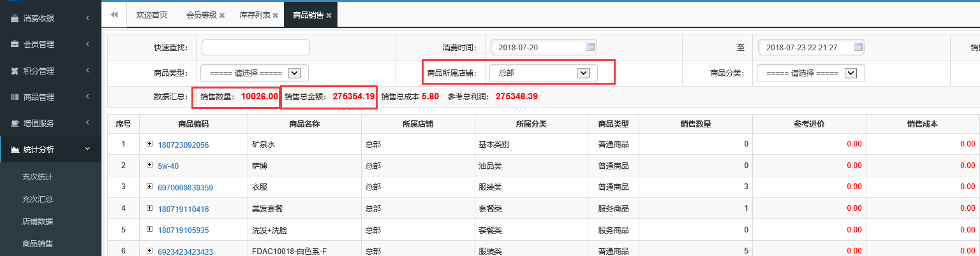Click the tab scroll-left double arrow

[x=115, y=15]
